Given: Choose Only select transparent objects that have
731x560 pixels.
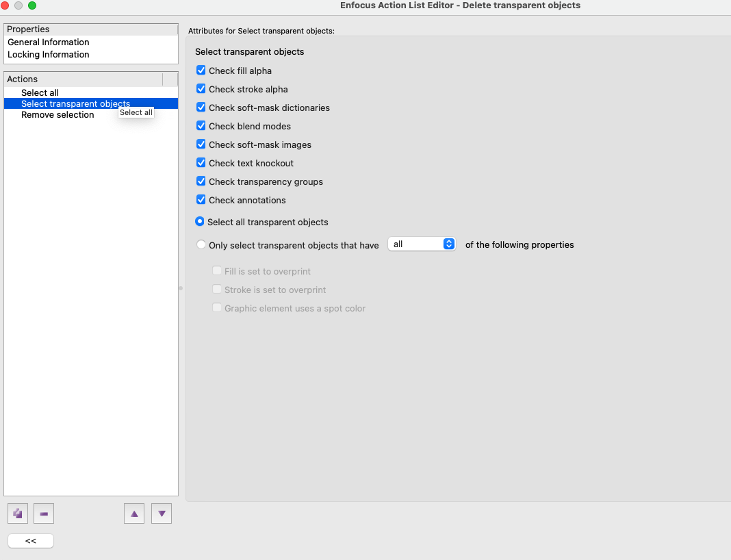Looking at the screenshot, I should 201,244.
